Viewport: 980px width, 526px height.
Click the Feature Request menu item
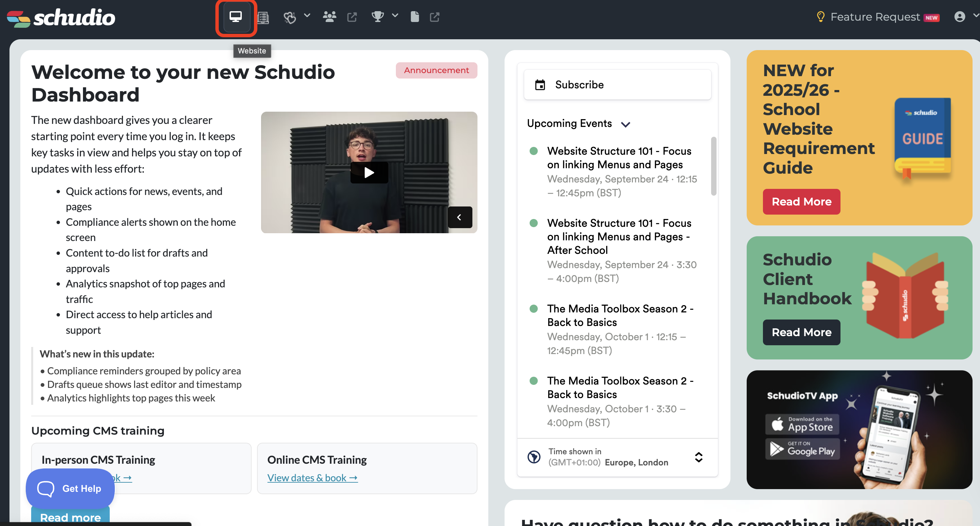[x=875, y=17]
